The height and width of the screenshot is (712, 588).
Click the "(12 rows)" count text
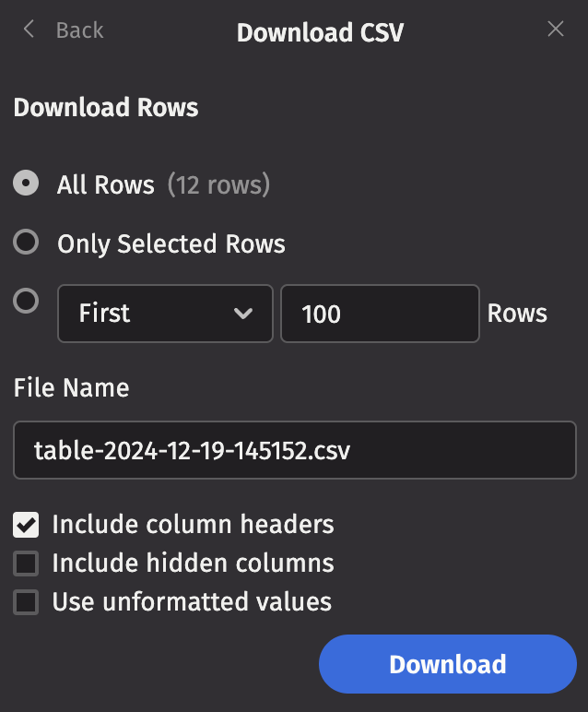tap(218, 184)
